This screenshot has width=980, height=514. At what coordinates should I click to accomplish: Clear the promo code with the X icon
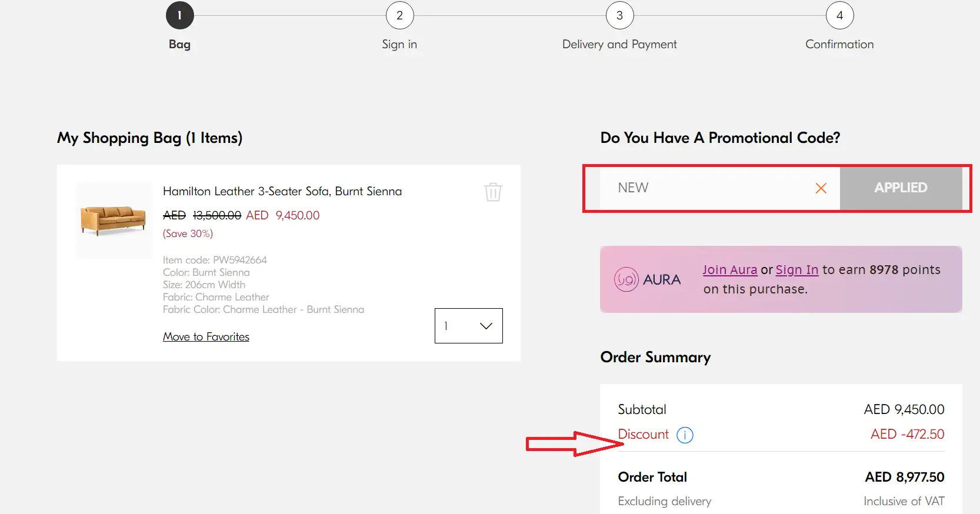tap(821, 188)
